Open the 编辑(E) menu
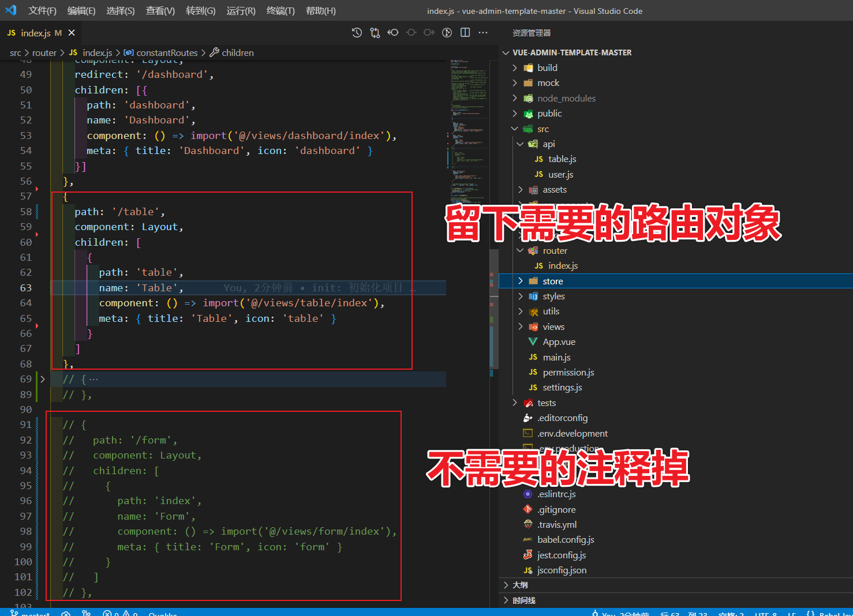 81,11
